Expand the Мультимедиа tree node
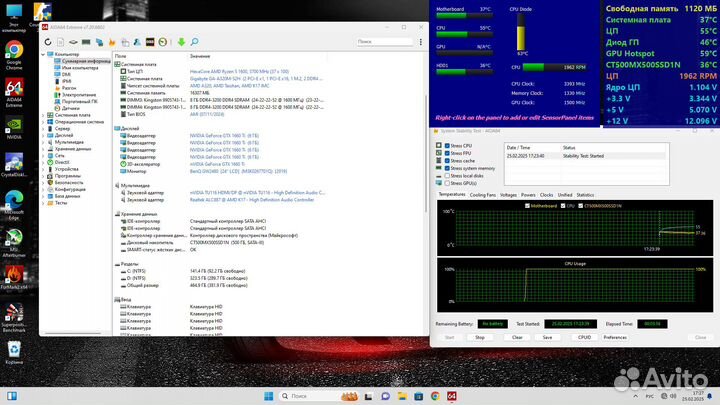The image size is (720, 405). tap(43, 142)
